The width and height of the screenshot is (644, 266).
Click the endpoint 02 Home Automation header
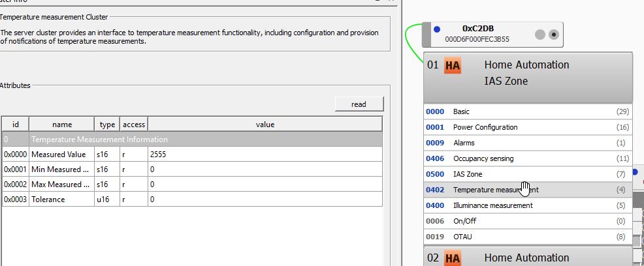[x=528, y=257]
